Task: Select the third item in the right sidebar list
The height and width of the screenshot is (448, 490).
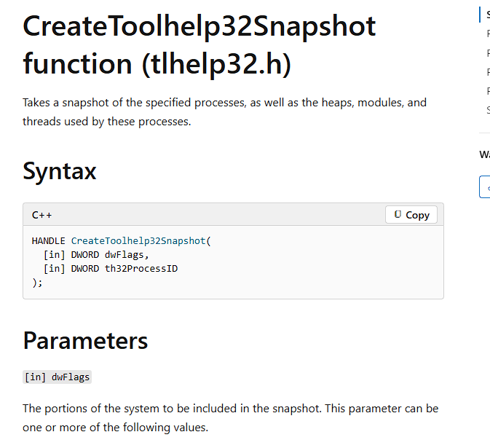Action: pos(487,52)
